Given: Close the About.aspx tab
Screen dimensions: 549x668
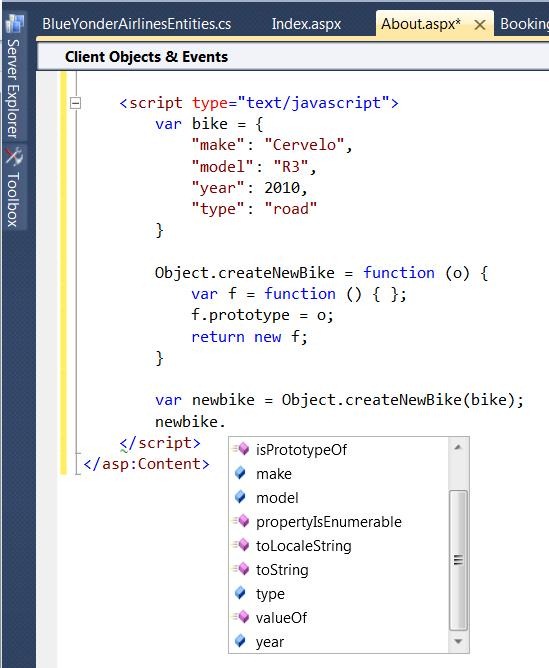Looking at the screenshot, I should tap(480, 25).
